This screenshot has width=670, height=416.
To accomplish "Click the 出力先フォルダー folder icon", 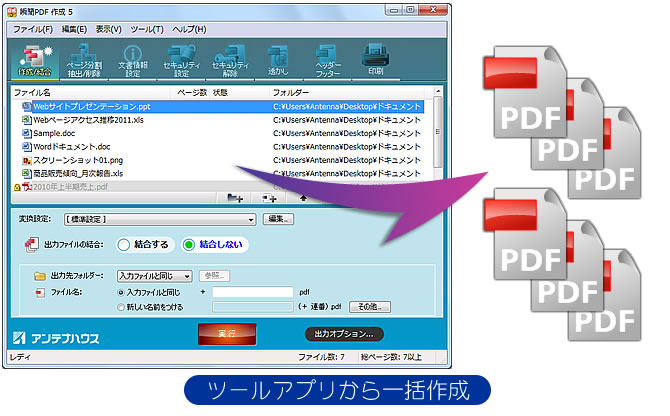I will tap(40, 276).
